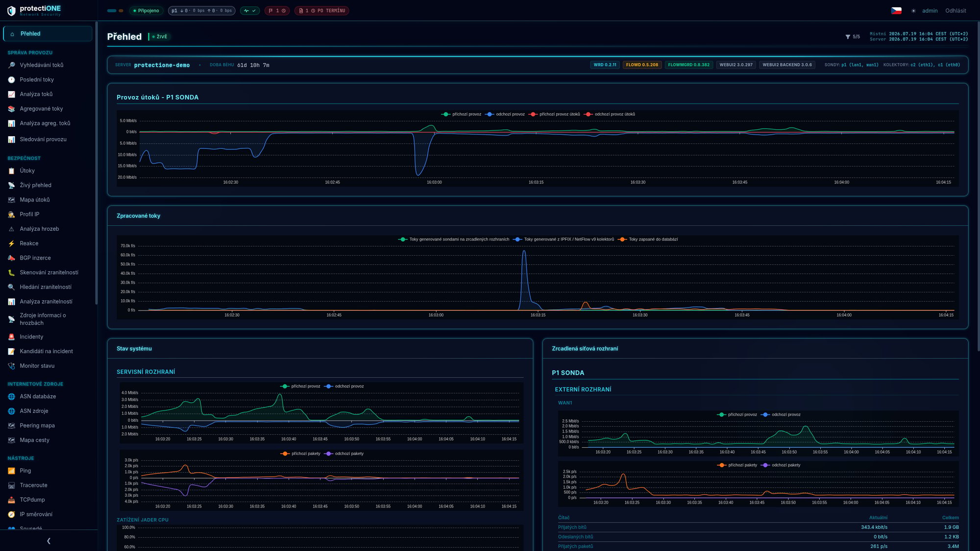Screen dimensions: 980x551
Task: Select the warning triangle icon for Analýza hrozeb
Action: pos(11,229)
